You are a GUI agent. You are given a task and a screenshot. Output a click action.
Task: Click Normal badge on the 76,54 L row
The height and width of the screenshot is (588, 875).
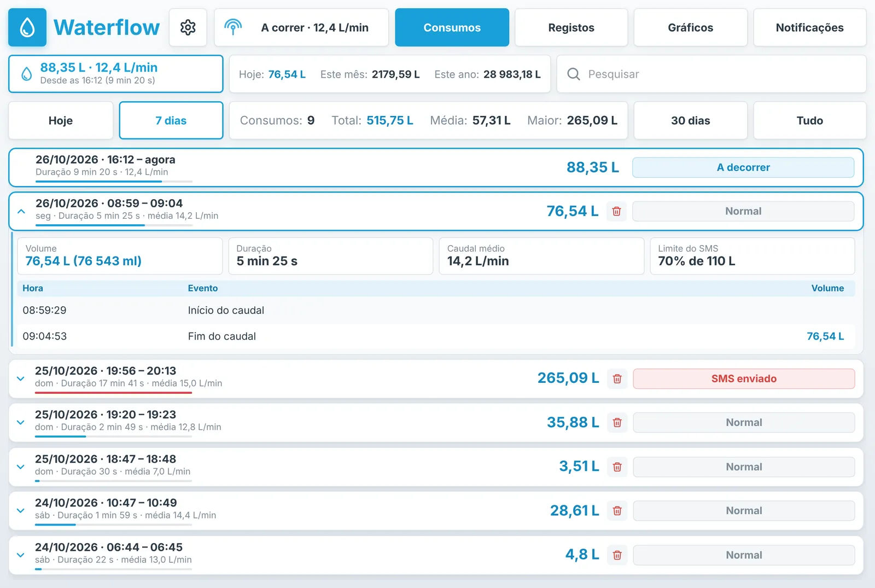(x=743, y=211)
